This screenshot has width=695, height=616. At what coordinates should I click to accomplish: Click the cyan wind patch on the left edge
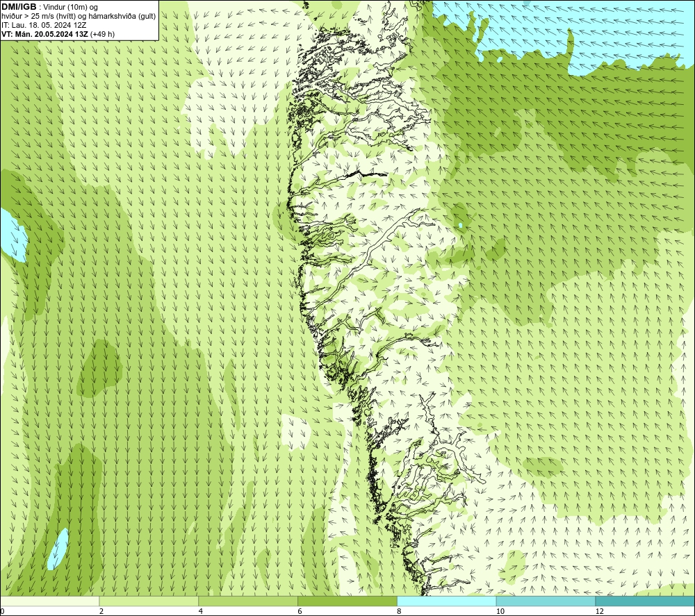point(13,235)
